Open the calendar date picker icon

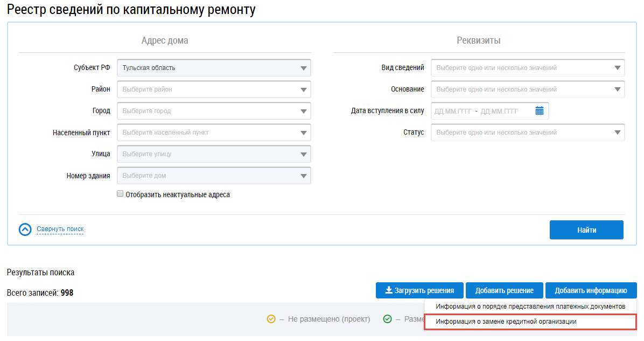click(540, 111)
